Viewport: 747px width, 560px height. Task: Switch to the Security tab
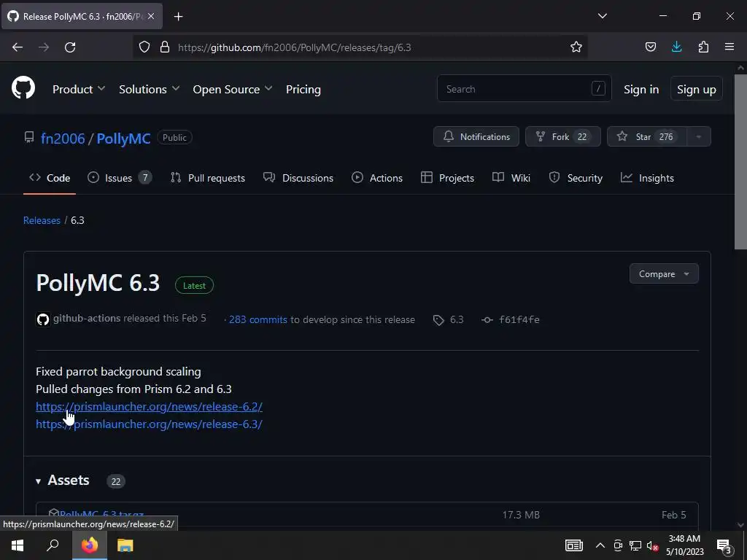[576, 178]
